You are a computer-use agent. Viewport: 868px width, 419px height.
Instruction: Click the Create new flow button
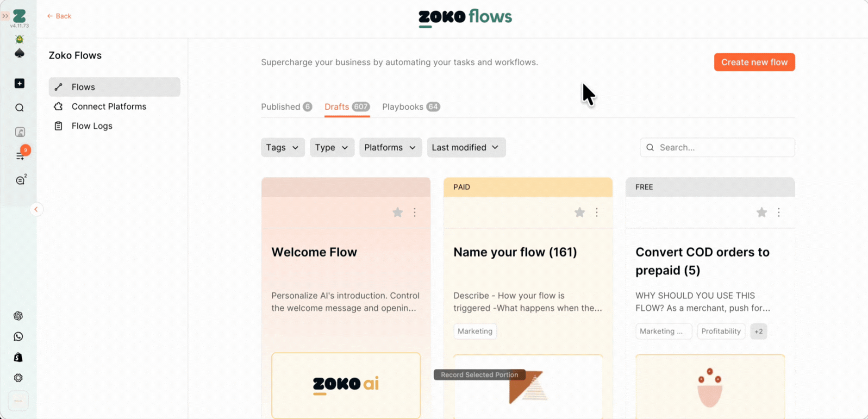[x=754, y=62]
